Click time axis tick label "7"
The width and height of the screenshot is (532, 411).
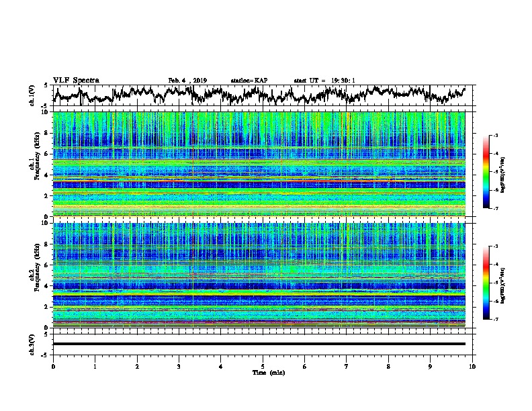coord(347,367)
